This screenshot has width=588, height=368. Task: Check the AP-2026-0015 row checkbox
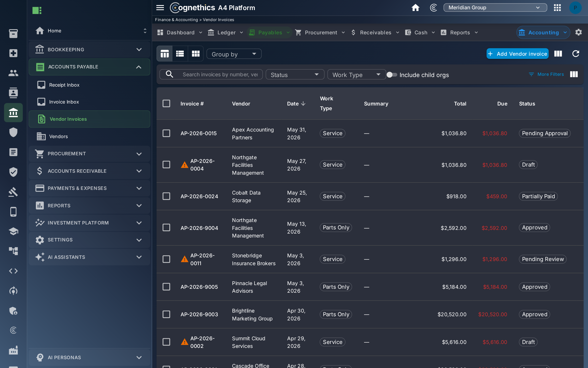[166, 133]
